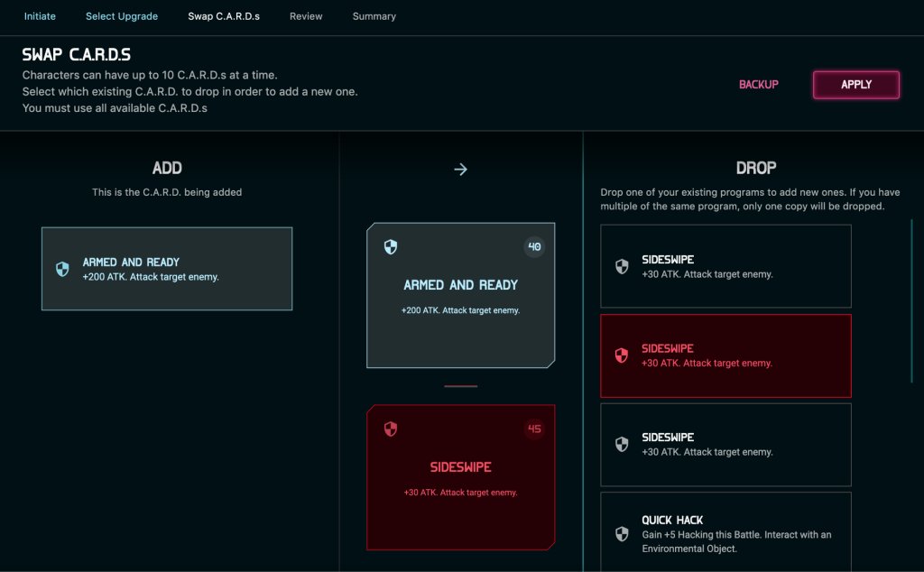Click red shield icon on selected Sideswipe card
The image size is (924, 572).
[622, 355]
